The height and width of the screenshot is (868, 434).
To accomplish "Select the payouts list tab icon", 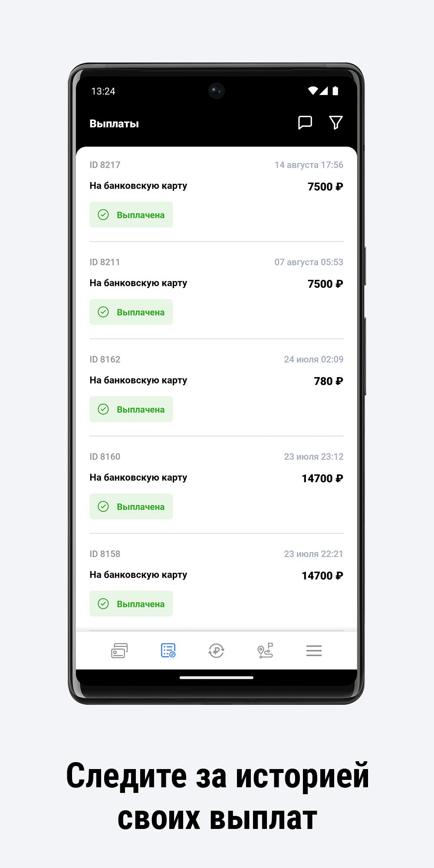I will tap(168, 651).
